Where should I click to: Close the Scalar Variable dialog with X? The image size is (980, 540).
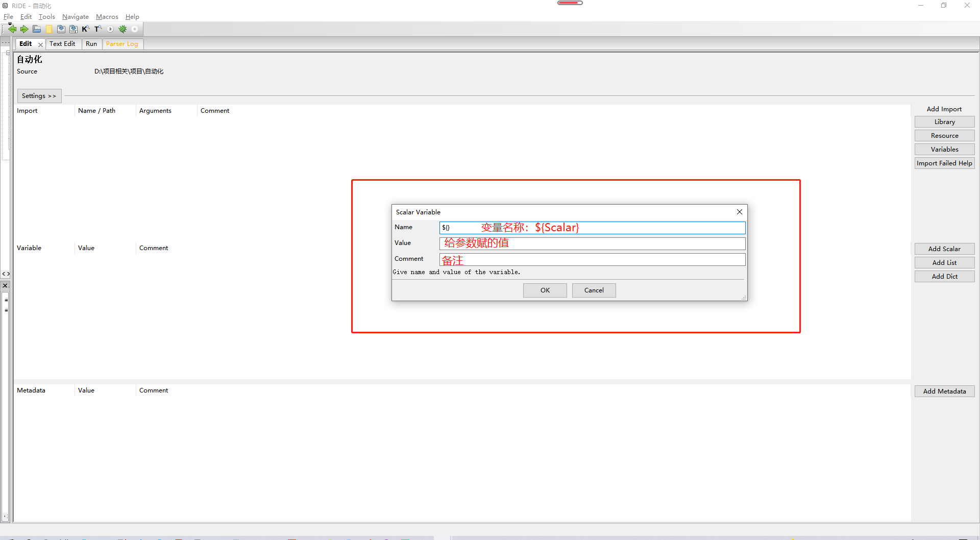[740, 212]
